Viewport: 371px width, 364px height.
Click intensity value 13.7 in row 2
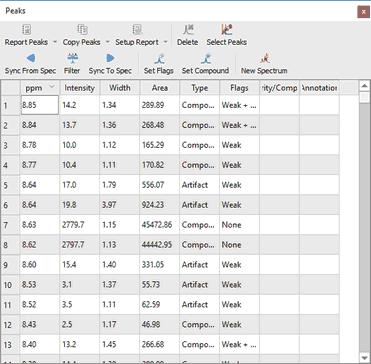click(x=69, y=125)
